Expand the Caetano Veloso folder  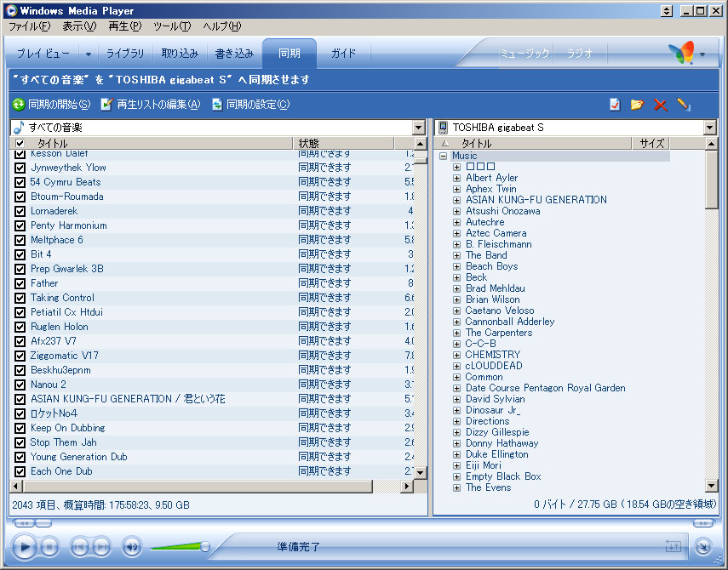pyautogui.click(x=457, y=311)
